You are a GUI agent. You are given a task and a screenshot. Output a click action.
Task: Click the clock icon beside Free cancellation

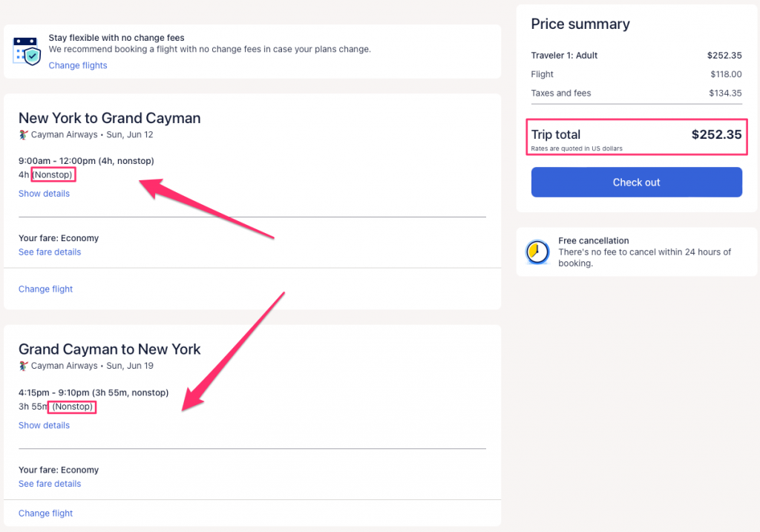coord(537,252)
